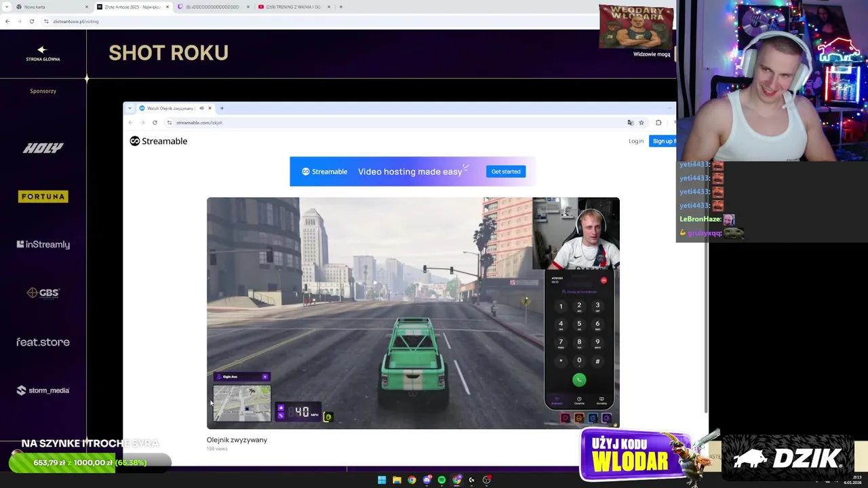The width and height of the screenshot is (868, 488).
Task: View site info icon for zloteantosie.pl
Action: (46, 21)
